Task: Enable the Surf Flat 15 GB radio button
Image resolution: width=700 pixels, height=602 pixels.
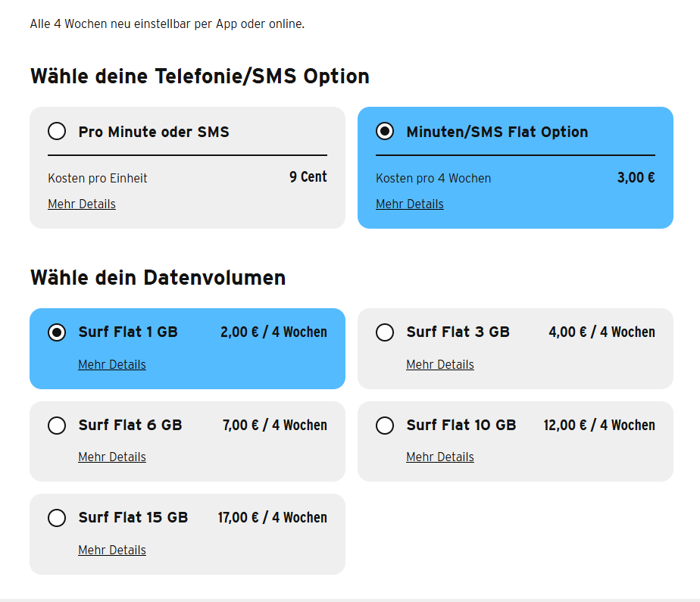Action: pyautogui.click(x=57, y=518)
